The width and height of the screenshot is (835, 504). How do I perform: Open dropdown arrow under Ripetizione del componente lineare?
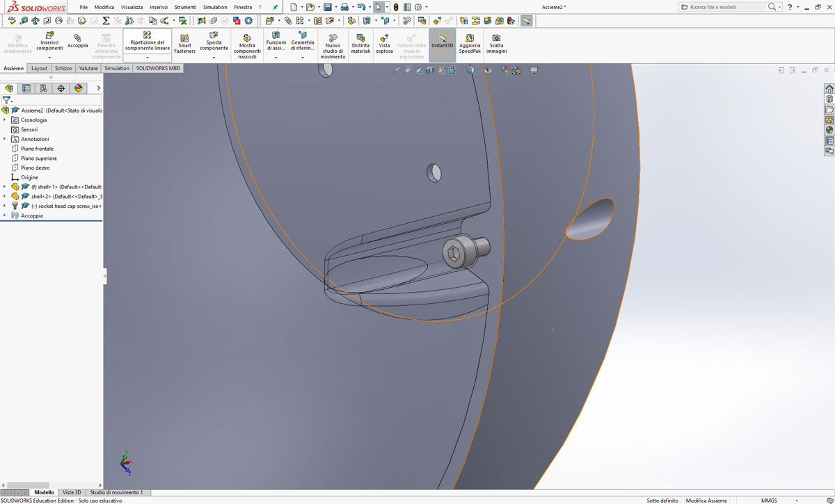[x=148, y=58]
